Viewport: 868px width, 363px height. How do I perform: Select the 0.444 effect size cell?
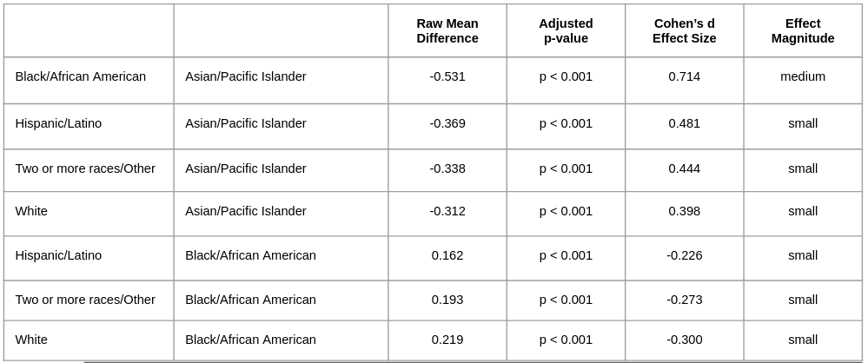684,168
